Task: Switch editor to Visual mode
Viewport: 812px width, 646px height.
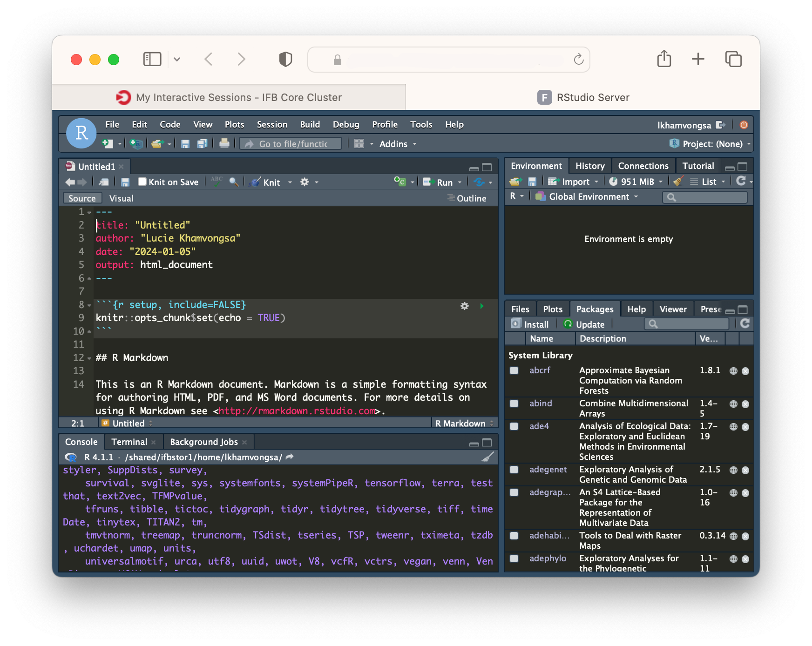Action: tap(121, 198)
